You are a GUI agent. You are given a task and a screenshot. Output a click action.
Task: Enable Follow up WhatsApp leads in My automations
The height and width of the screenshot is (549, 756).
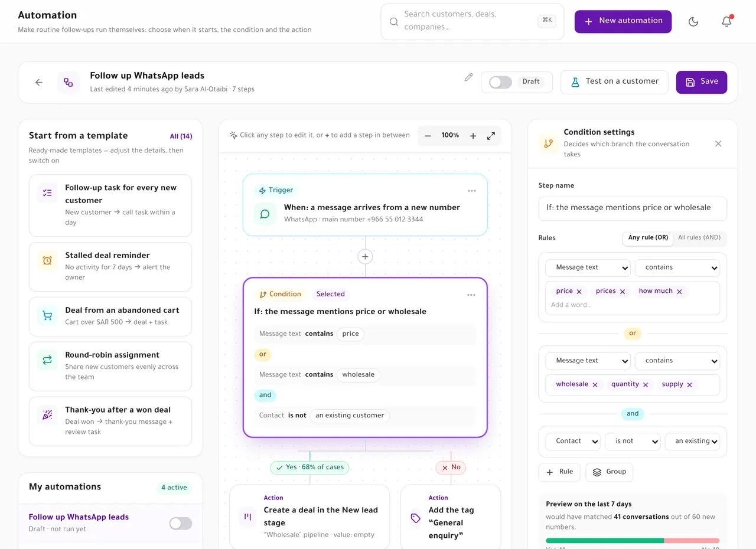click(x=181, y=523)
